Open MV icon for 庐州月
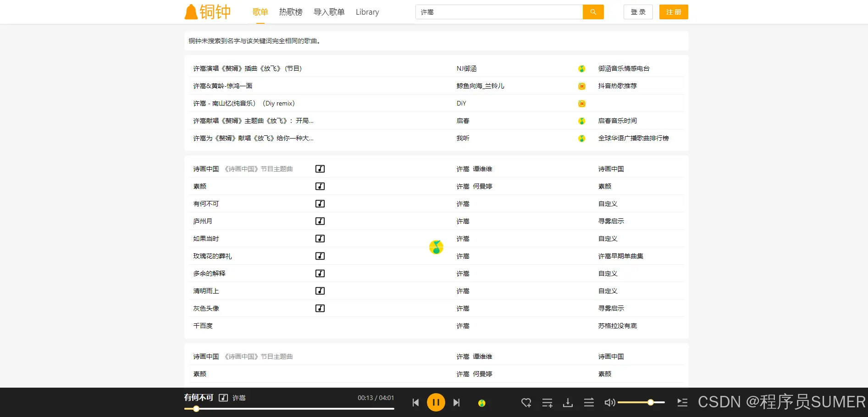This screenshot has width=868, height=417. pos(320,221)
